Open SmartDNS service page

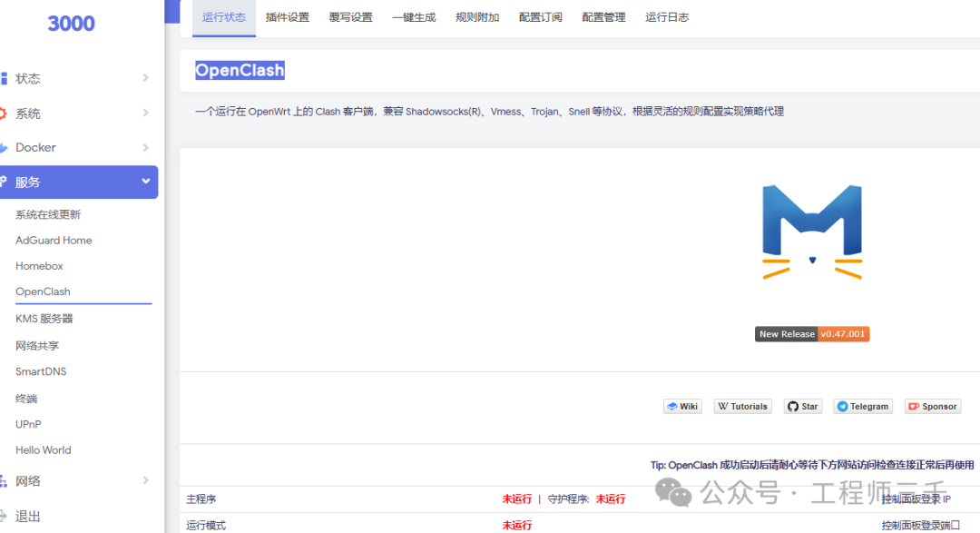[41, 371]
